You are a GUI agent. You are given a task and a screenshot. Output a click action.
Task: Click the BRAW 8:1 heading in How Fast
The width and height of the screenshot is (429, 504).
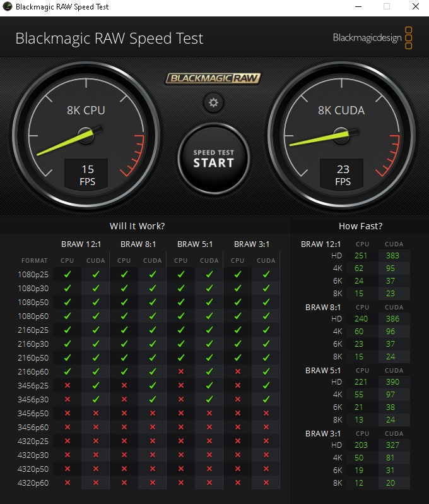click(x=323, y=308)
